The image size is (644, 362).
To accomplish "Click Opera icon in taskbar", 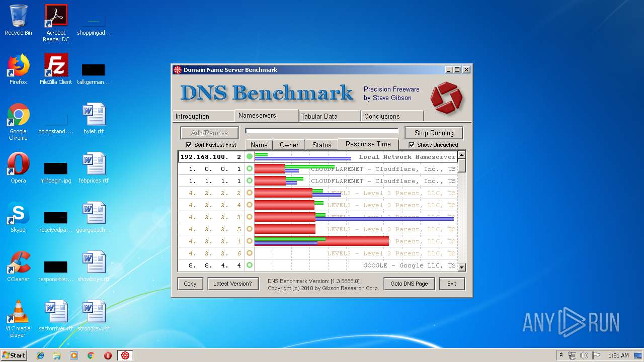I will point(108,355).
